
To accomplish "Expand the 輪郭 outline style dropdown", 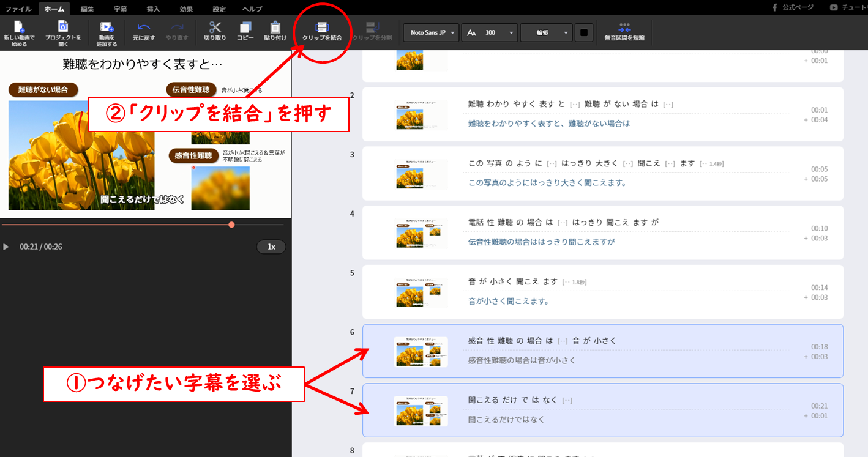I will 547,32.
